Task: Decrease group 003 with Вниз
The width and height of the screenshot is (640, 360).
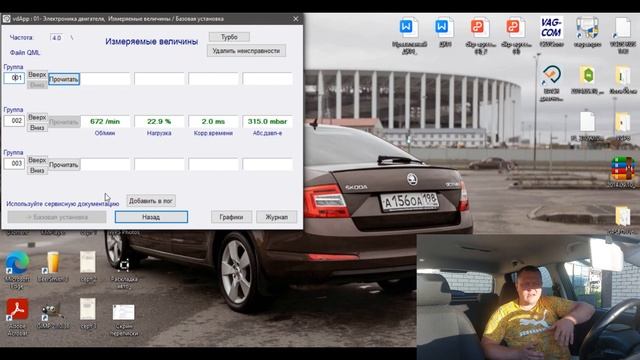Action: [37, 171]
